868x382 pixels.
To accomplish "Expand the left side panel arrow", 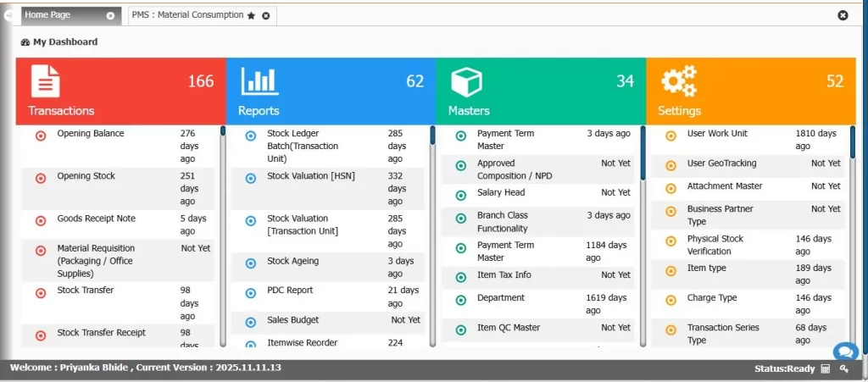I will tap(8, 15).
